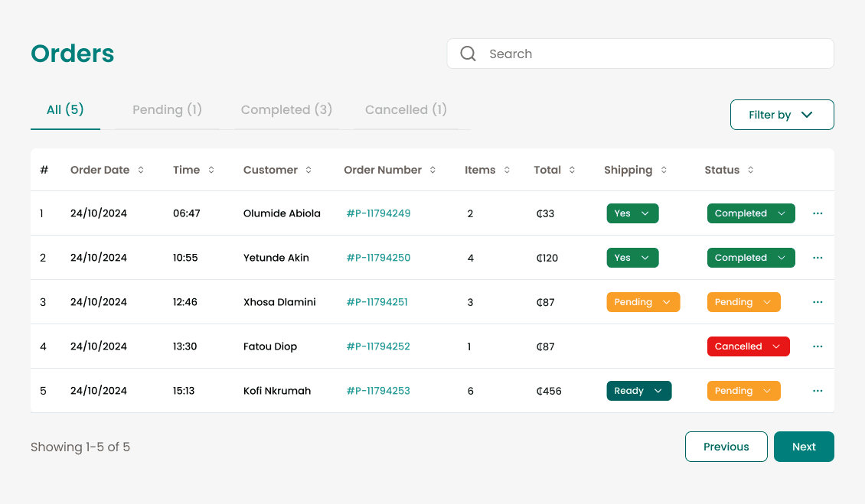Sort by Customer column arrows
Screen dimensions: 865x504
tap(308, 170)
